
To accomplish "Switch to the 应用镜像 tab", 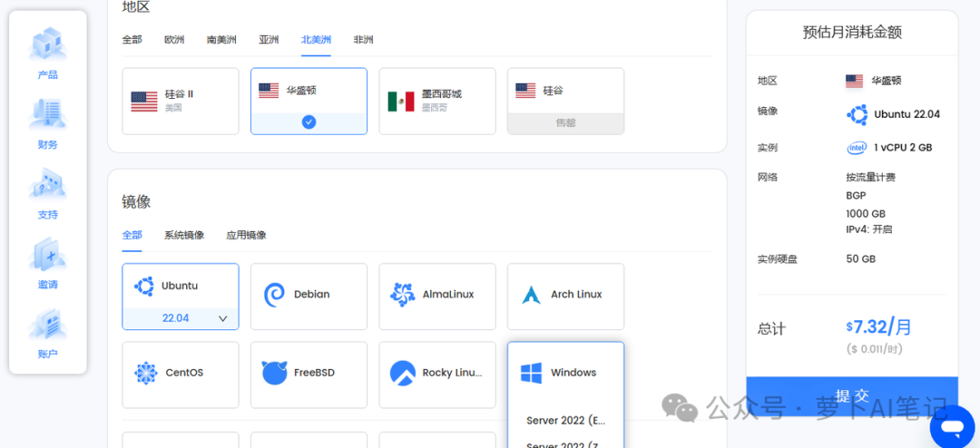I will tap(246, 235).
